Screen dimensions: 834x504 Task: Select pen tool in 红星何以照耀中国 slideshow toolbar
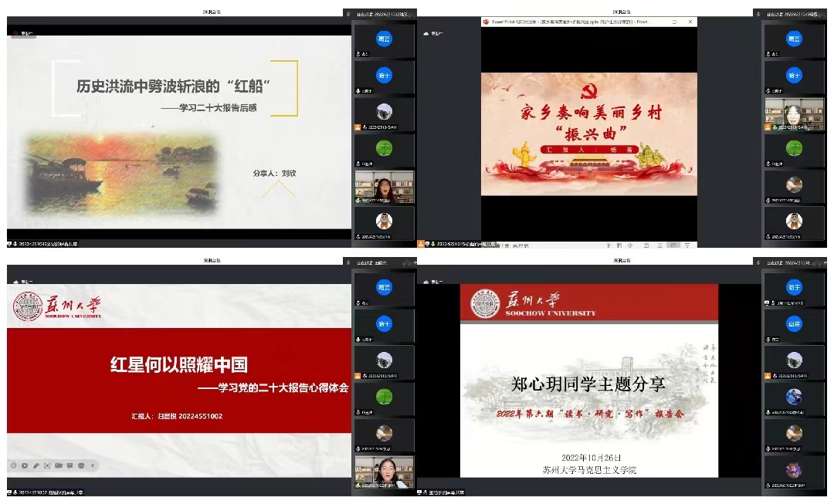(36, 465)
